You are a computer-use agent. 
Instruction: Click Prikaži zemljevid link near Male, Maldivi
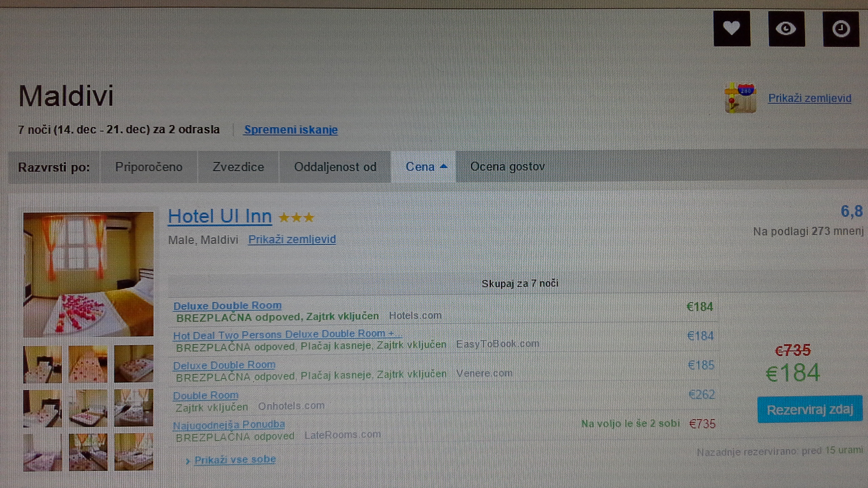point(292,240)
